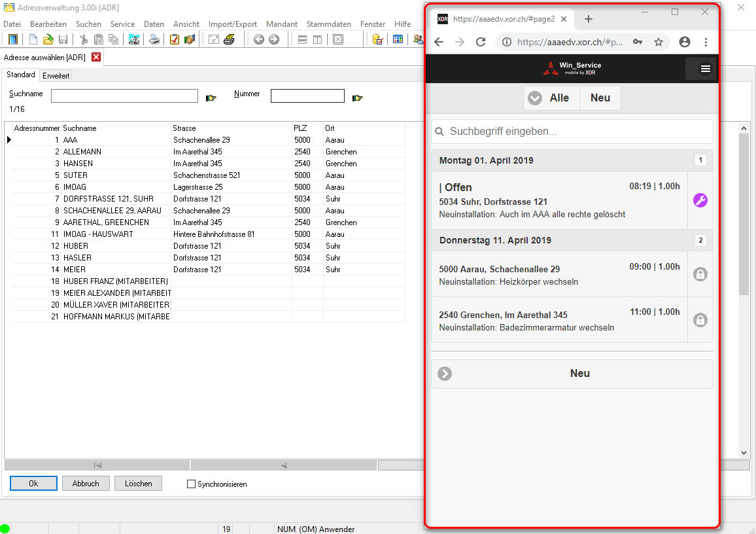This screenshot has height=534, width=756.
Task: Focus the Suchname input field
Action: [124, 96]
